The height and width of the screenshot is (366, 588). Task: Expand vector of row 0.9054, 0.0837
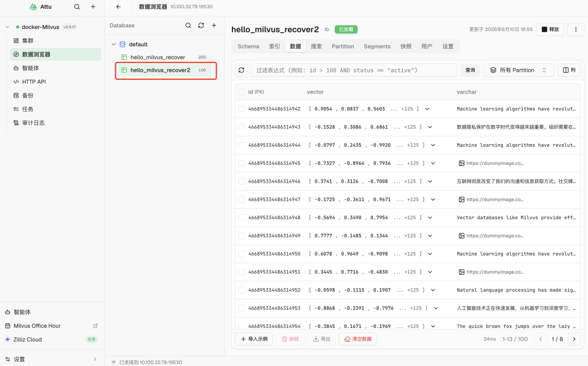(427, 109)
